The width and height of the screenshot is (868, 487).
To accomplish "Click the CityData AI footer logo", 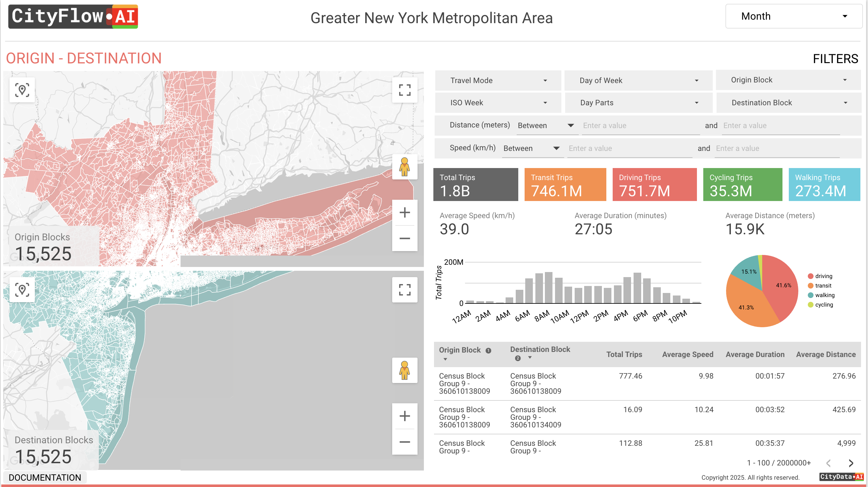I will point(841,477).
